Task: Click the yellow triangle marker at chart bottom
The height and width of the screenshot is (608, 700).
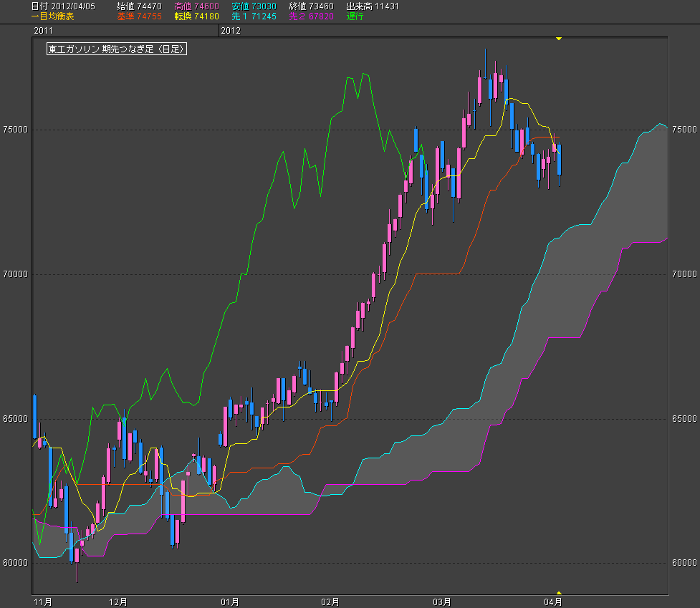Action: click(x=559, y=592)
